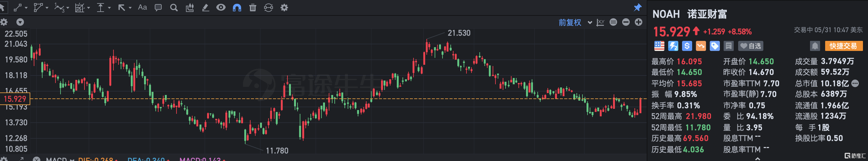The height and width of the screenshot is (161, 868).
Task: Zoom out chart with minus icon
Action: [x=626, y=22]
